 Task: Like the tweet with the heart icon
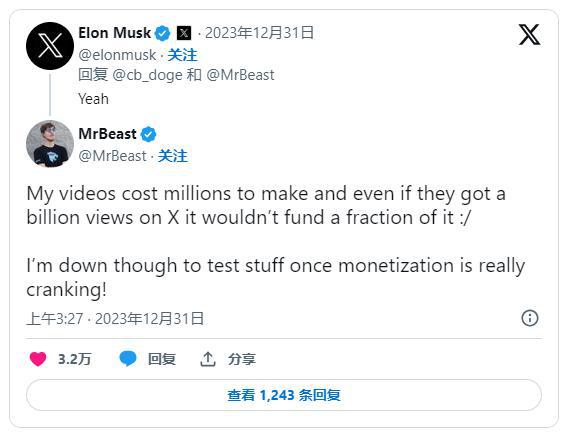(38, 359)
